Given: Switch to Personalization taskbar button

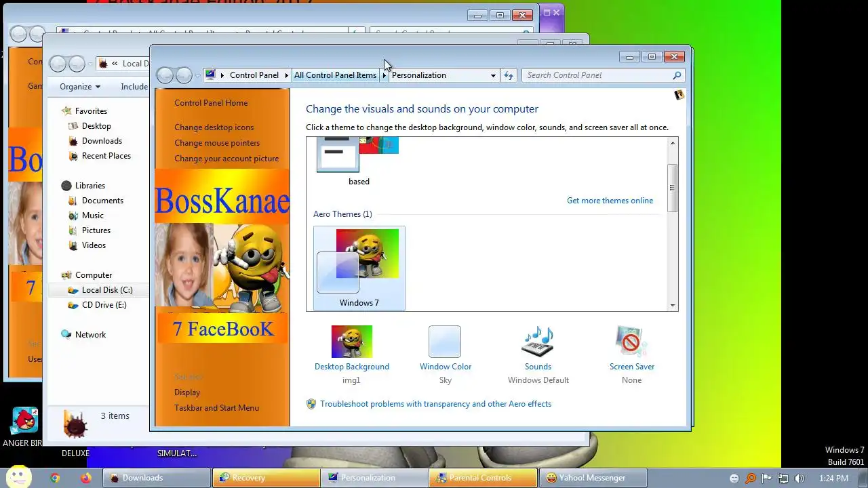Looking at the screenshot, I should (374, 478).
